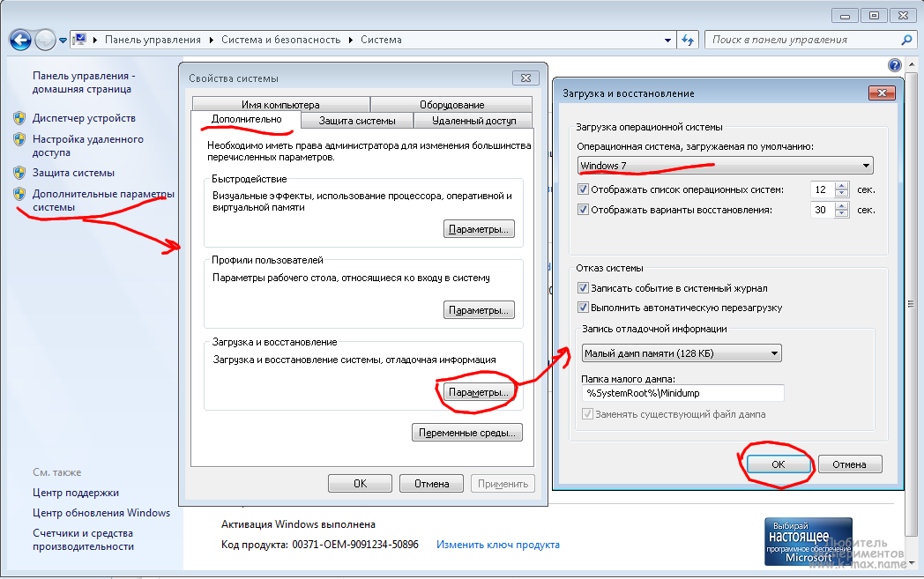Click the genuine Microsoft software badge
Image resolution: width=924 pixels, height=579 pixels.
[808, 541]
